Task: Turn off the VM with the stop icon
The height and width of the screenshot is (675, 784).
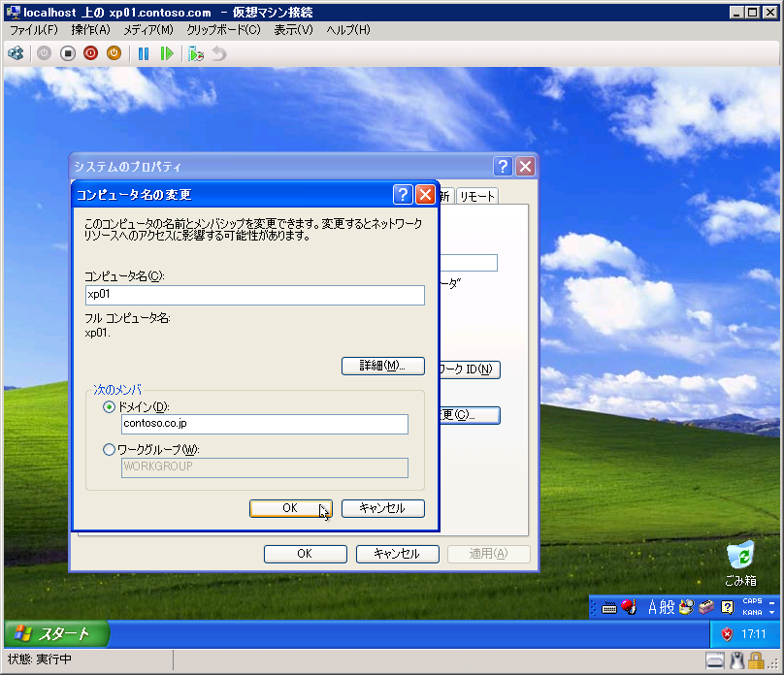Action: 68,53
